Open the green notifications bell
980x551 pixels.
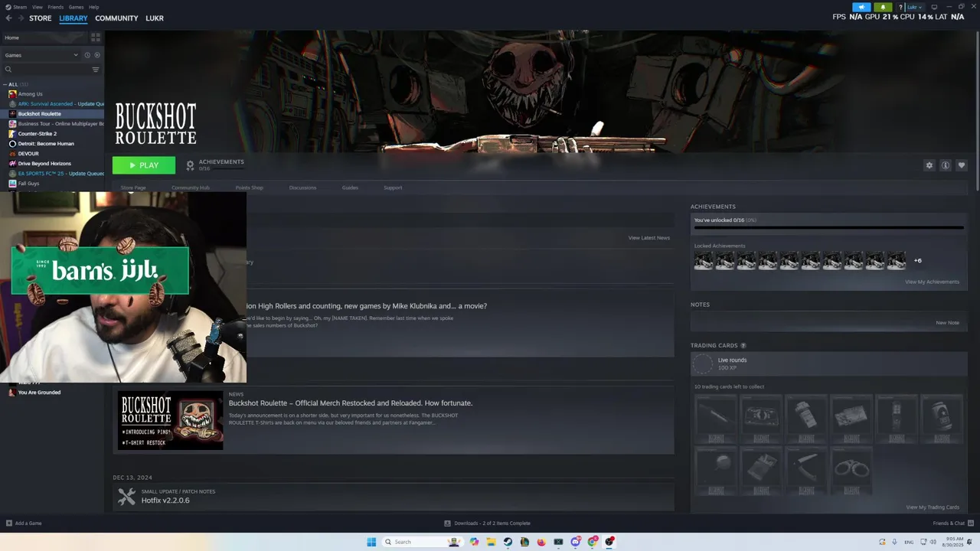pyautogui.click(x=883, y=7)
